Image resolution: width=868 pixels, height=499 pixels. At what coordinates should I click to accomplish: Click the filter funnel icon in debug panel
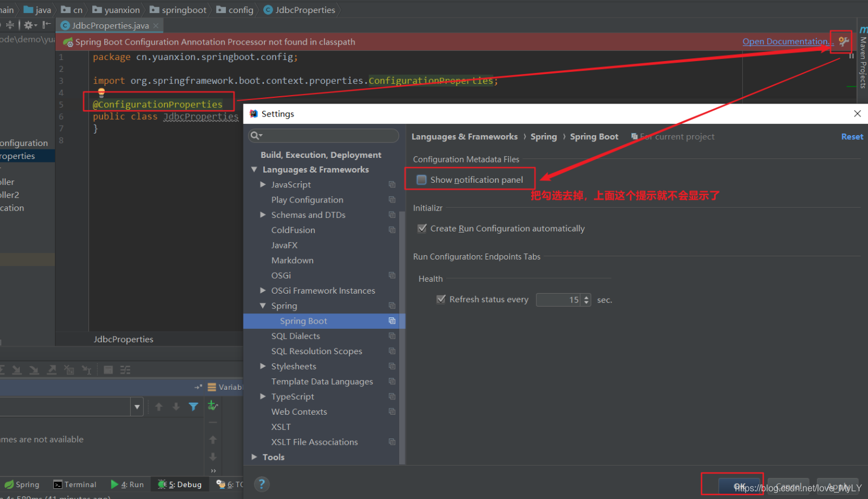pos(193,407)
